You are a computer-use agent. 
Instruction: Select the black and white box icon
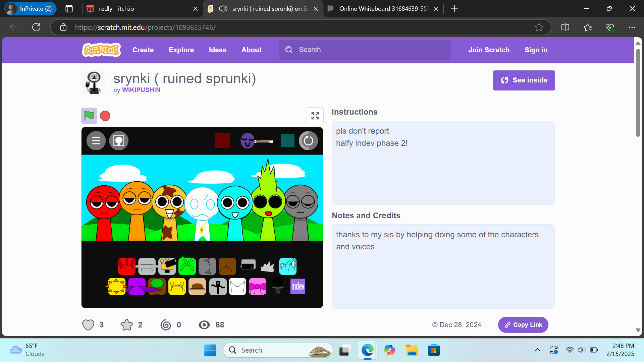pyautogui.click(x=248, y=265)
